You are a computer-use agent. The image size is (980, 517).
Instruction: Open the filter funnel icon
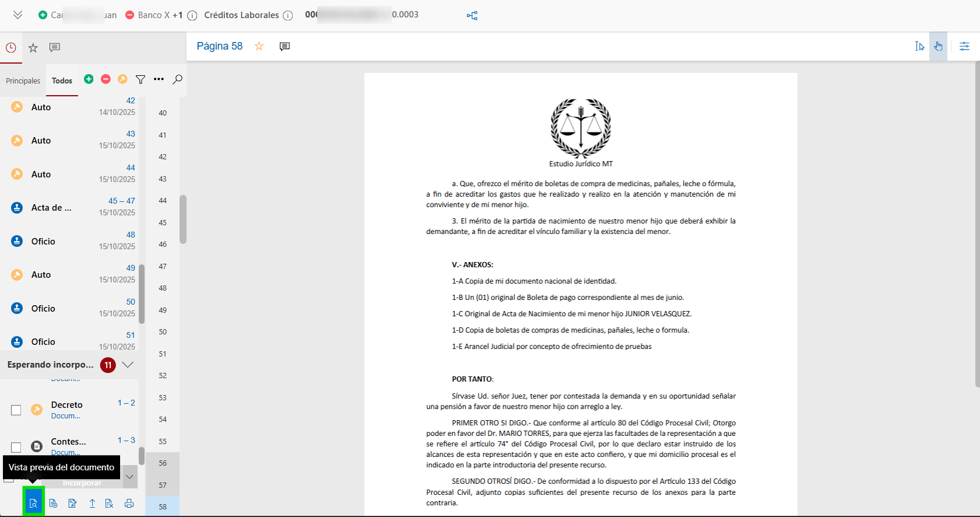click(x=140, y=79)
